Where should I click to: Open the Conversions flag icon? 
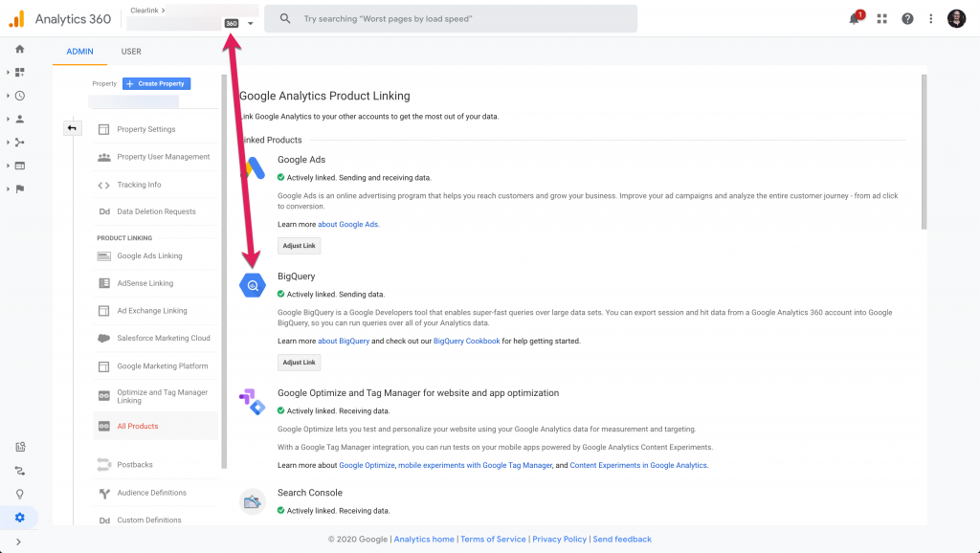click(x=20, y=188)
